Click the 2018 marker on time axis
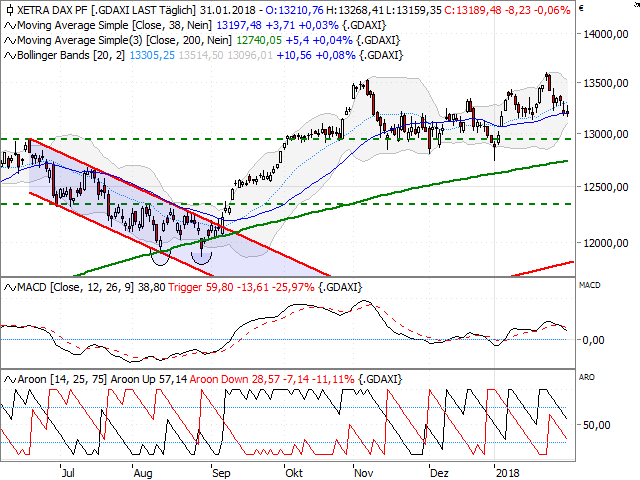Screen dimensions: 640x480 pyautogui.click(x=507, y=473)
